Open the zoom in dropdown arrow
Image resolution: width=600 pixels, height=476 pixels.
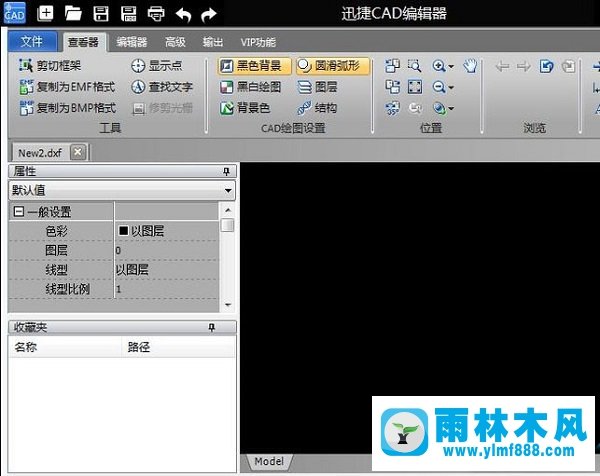(451, 67)
